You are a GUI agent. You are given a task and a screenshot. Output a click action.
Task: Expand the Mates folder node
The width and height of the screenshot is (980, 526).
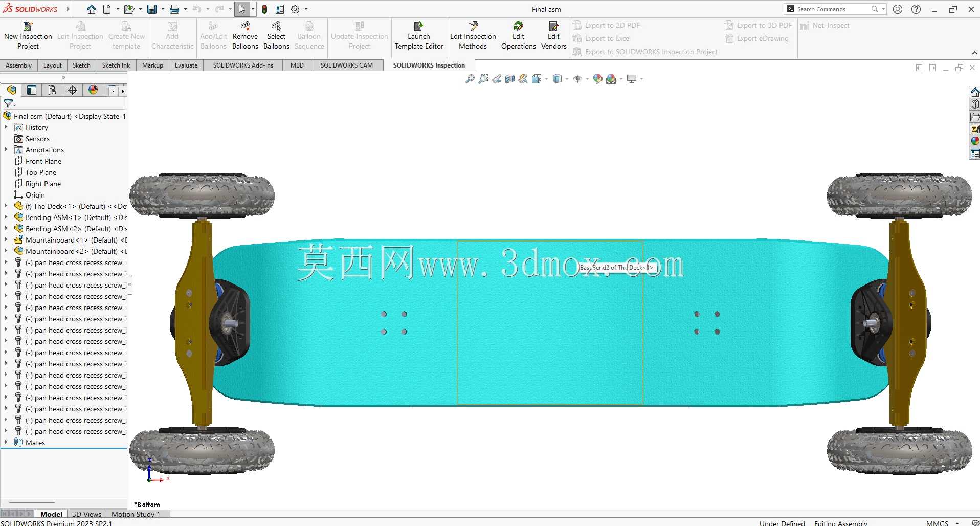(6, 442)
